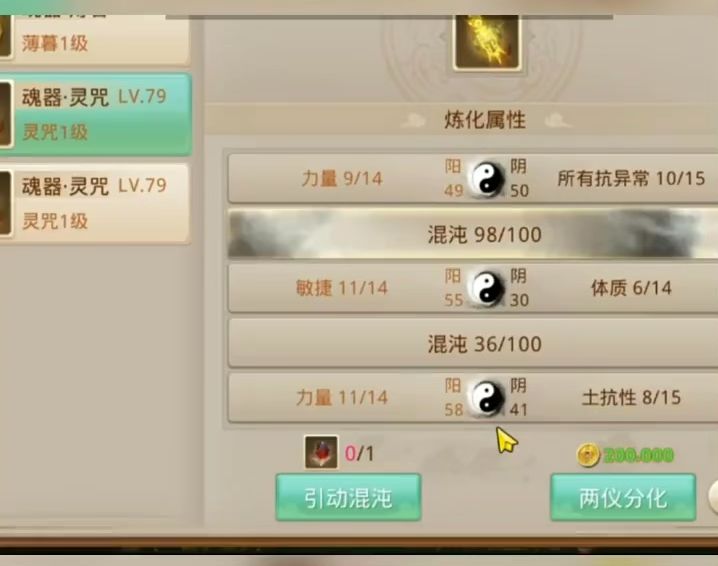Select the 薄暮1级 list entry

[94, 39]
